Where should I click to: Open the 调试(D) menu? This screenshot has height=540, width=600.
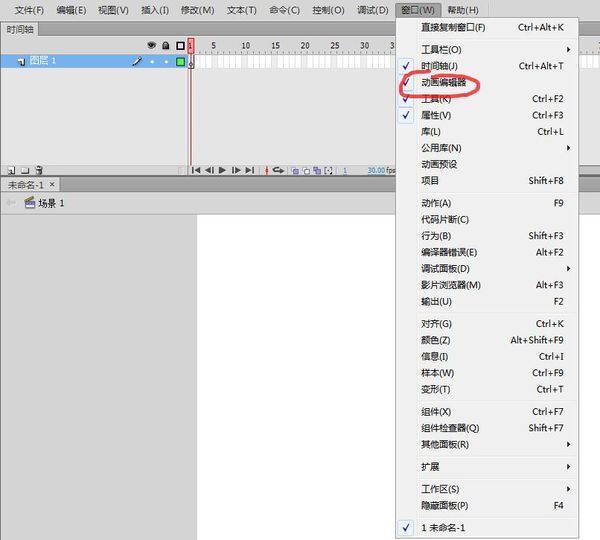373,10
